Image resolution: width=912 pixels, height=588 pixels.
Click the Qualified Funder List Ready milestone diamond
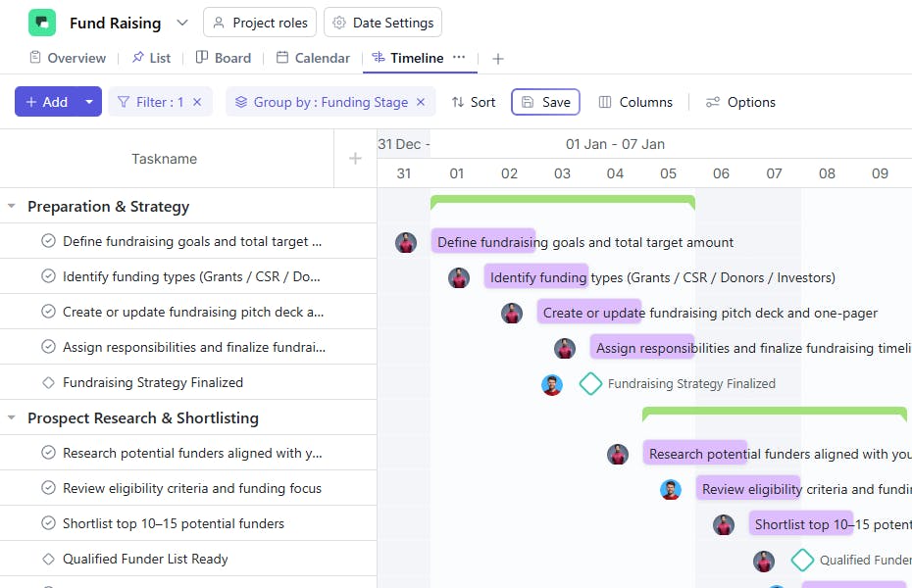(x=802, y=561)
